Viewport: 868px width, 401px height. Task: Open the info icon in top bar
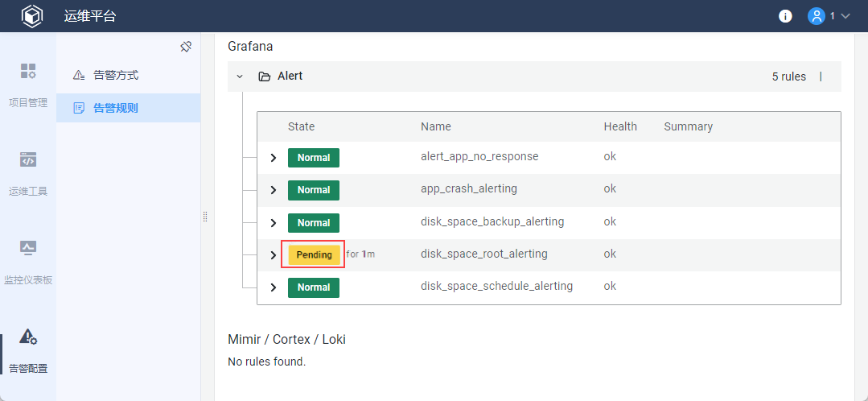click(x=785, y=16)
